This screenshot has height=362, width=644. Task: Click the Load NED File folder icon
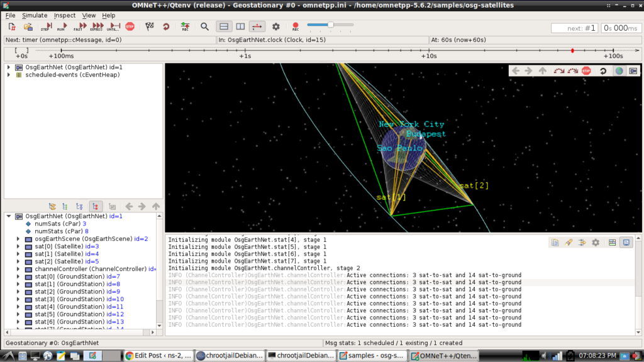(28, 27)
